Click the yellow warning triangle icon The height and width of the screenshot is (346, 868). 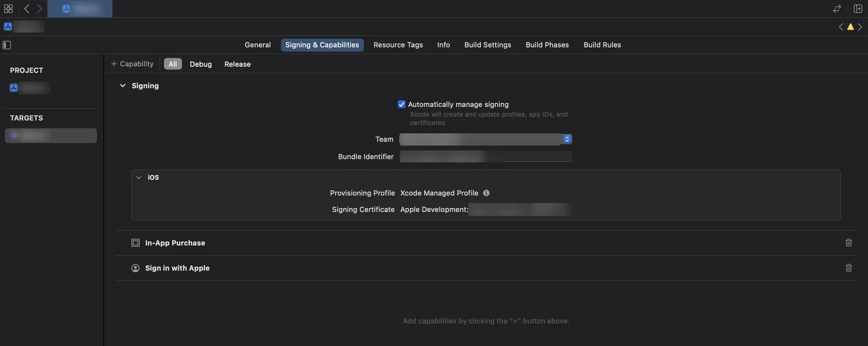tap(851, 27)
